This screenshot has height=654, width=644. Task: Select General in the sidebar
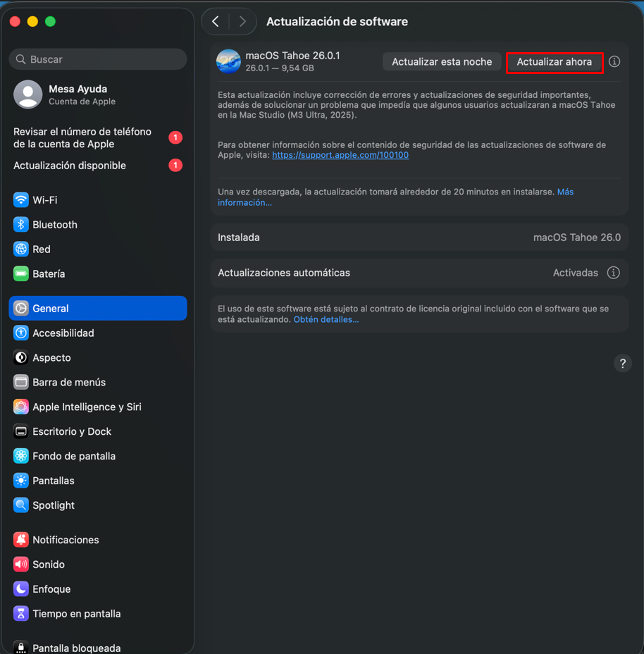click(98, 309)
